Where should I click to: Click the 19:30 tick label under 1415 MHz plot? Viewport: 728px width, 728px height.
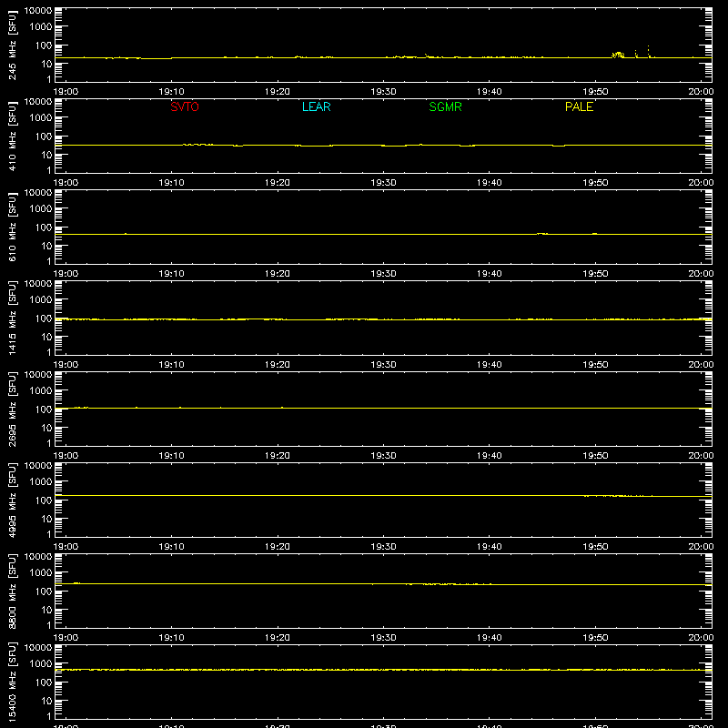pos(383,365)
